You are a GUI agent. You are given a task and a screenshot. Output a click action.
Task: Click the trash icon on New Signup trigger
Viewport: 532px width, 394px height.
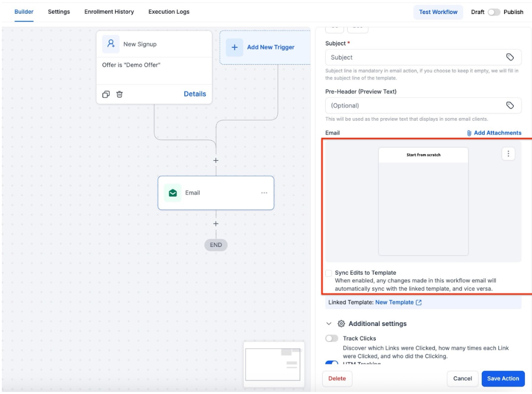click(119, 94)
